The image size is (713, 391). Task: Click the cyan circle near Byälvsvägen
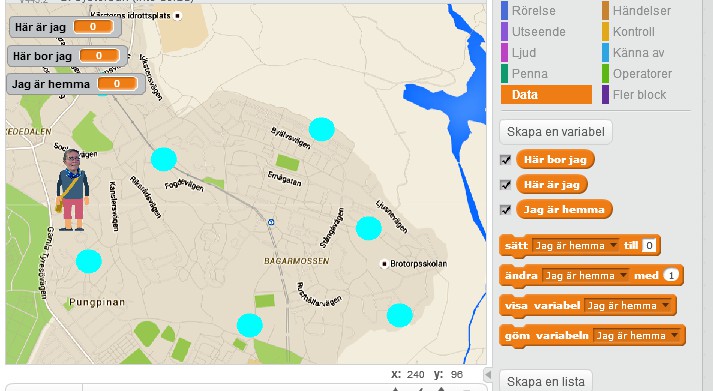coord(322,130)
